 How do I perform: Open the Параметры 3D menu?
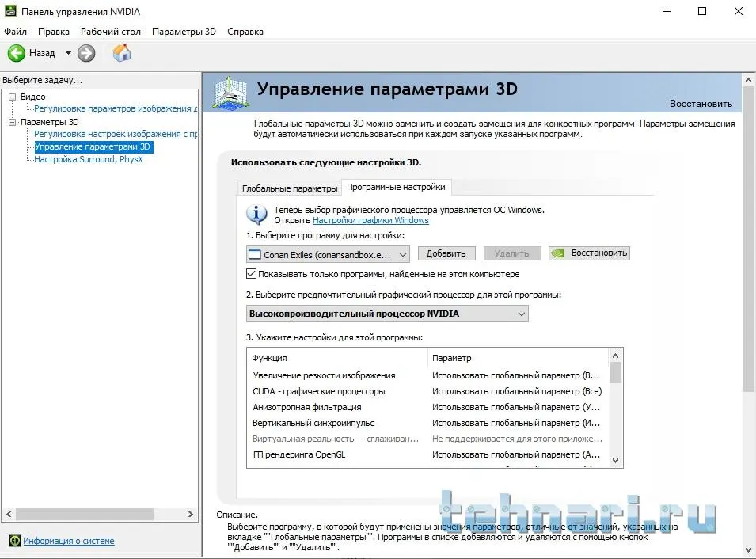[184, 32]
